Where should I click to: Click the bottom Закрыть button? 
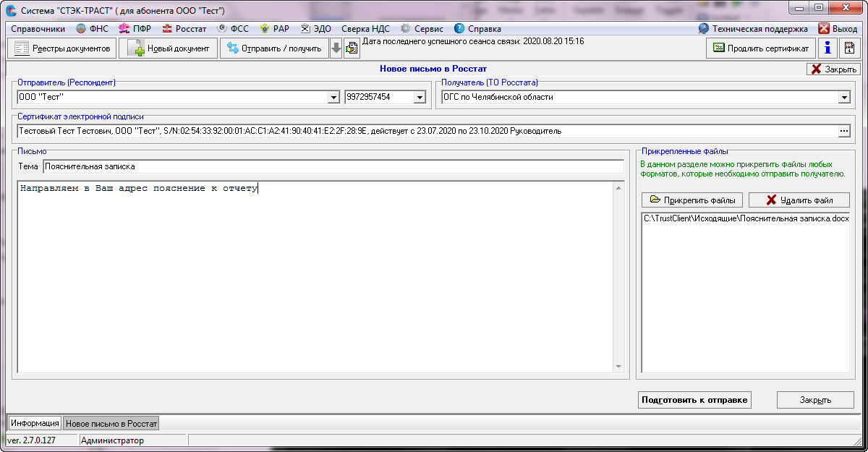(x=815, y=400)
